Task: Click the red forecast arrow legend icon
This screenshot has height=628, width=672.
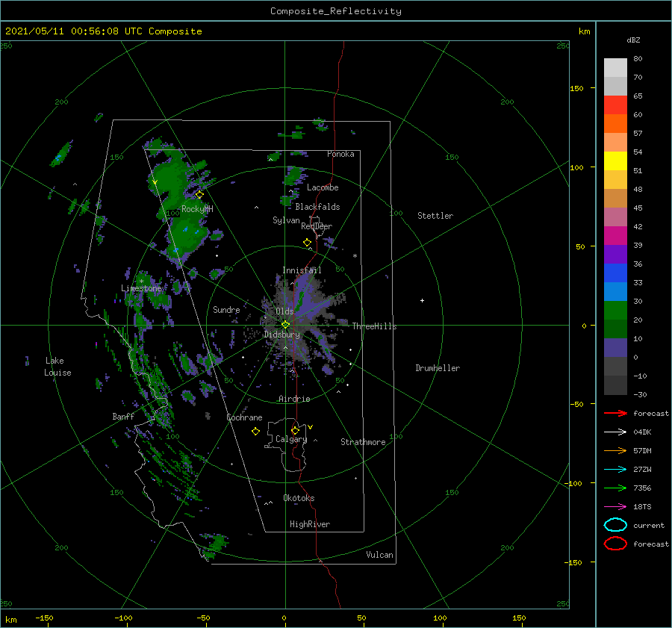Action: point(615,413)
